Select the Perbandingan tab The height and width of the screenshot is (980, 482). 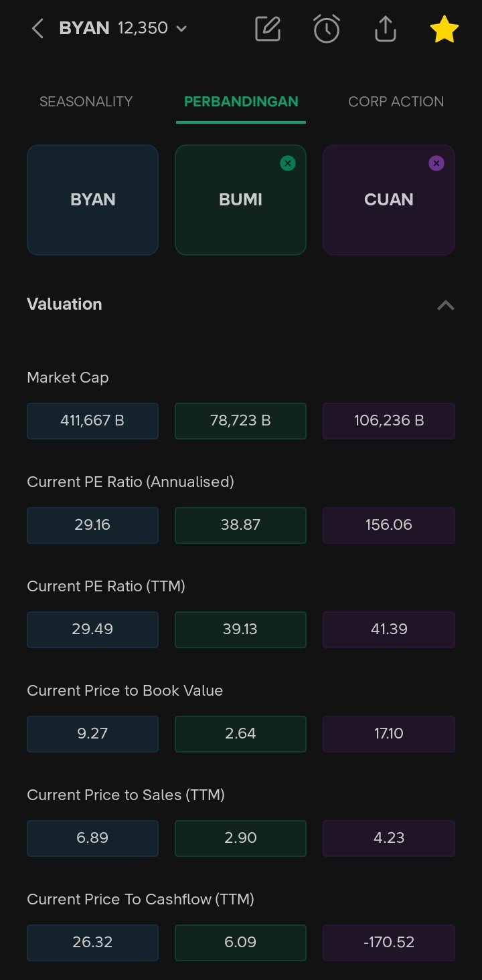coord(241,102)
